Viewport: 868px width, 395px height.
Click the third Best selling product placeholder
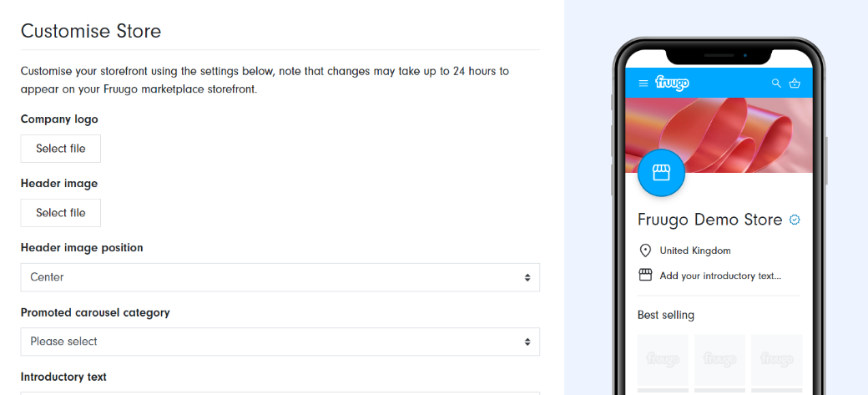tap(777, 360)
